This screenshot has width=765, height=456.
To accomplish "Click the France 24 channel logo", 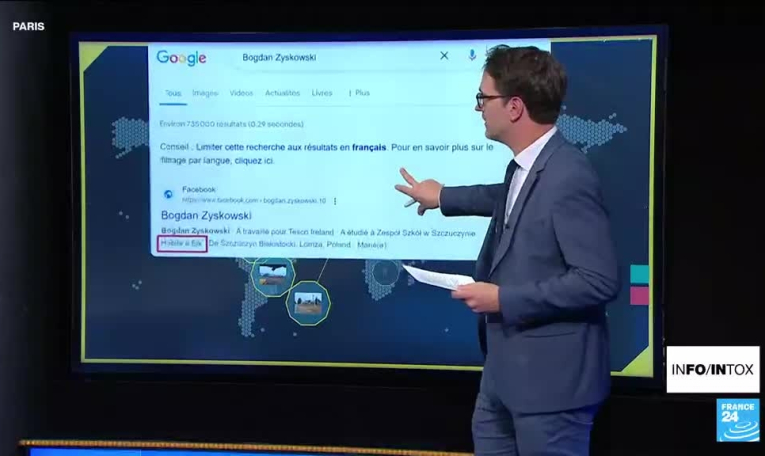I will 737,419.
